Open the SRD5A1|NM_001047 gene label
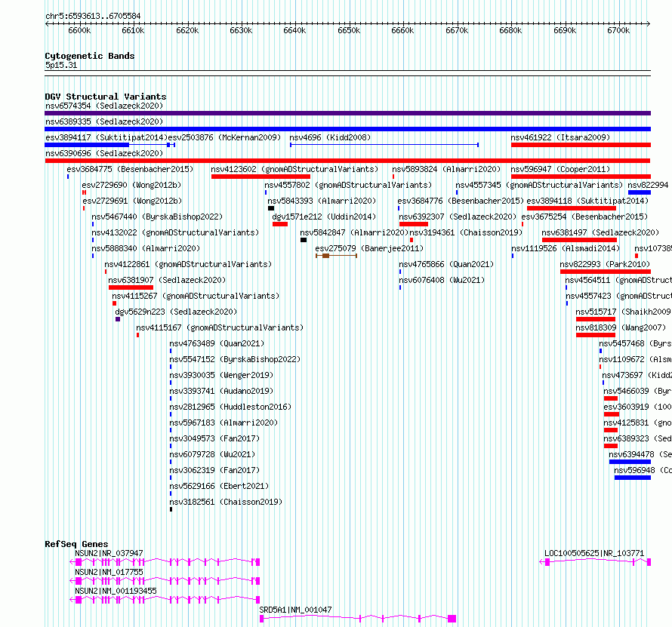The height and width of the screenshot is (627, 672). click(x=295, y=610)
